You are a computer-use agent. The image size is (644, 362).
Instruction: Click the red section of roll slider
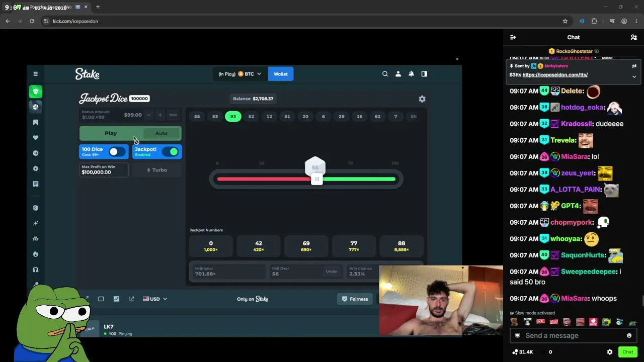coord(264,179)
